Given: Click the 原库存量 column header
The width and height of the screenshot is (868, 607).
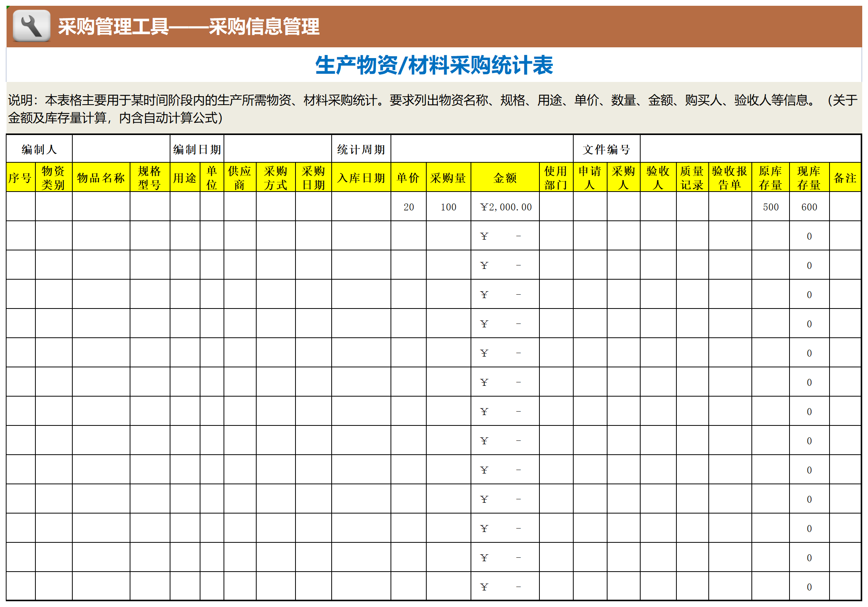Looking at the screenshot, I should [x=771, y=177].
